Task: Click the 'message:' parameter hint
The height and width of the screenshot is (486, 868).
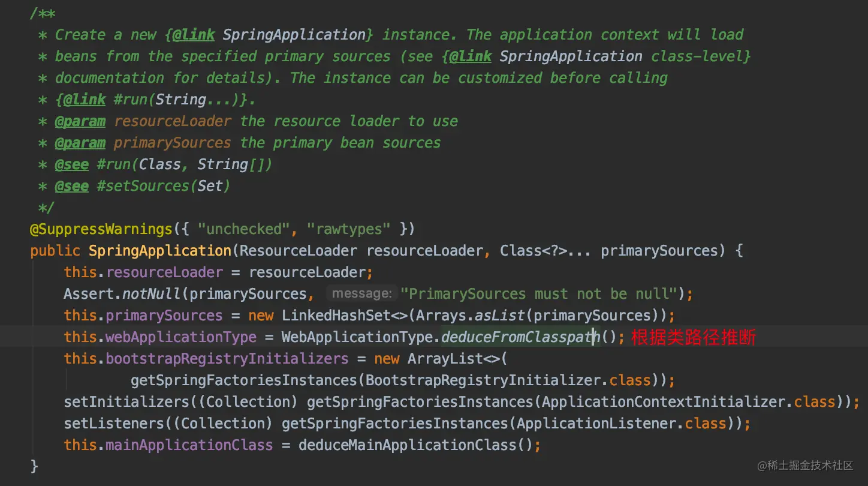Action: (362, 293)
